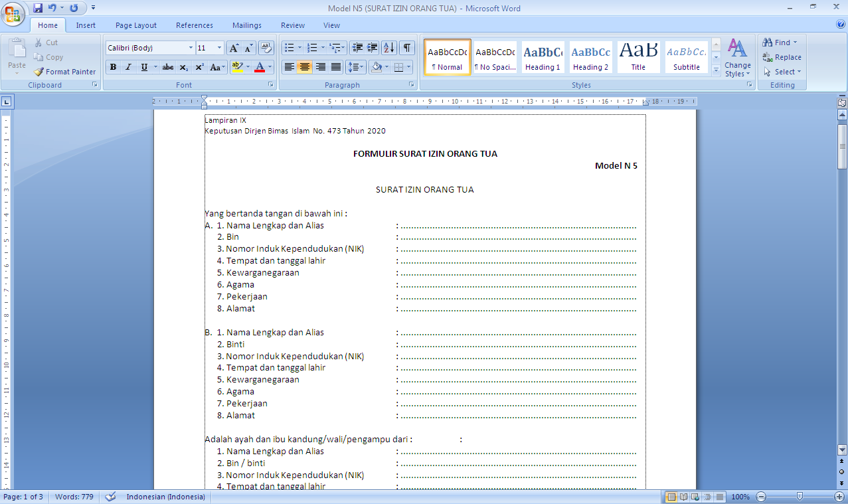
Task: Click the Paste icon
Action: (x=17, y=48)
